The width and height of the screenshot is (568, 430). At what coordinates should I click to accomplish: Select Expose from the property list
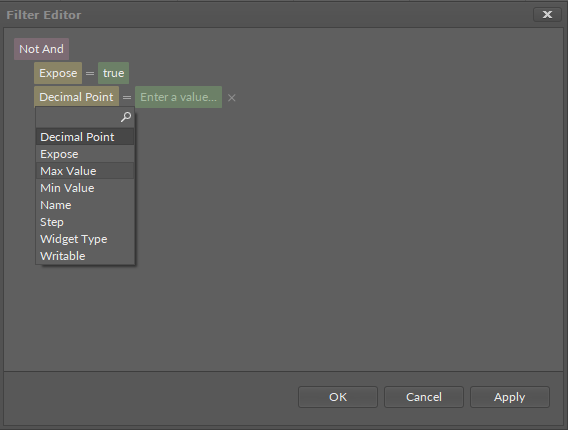[85, 154]
